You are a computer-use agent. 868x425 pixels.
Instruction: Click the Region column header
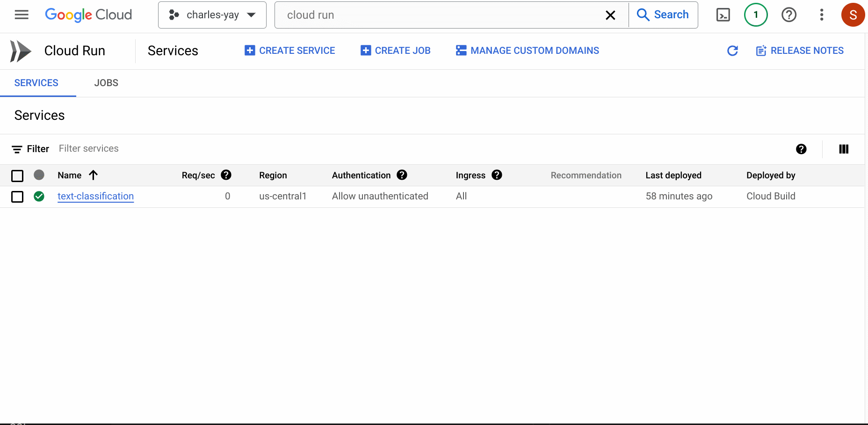(x=273, y=176)
